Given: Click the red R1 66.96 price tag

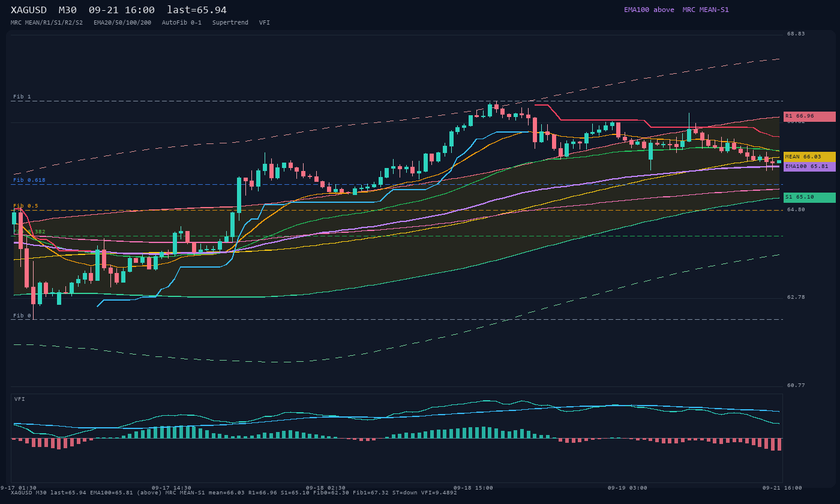Looking at the screenshot, I should [809, 116].
